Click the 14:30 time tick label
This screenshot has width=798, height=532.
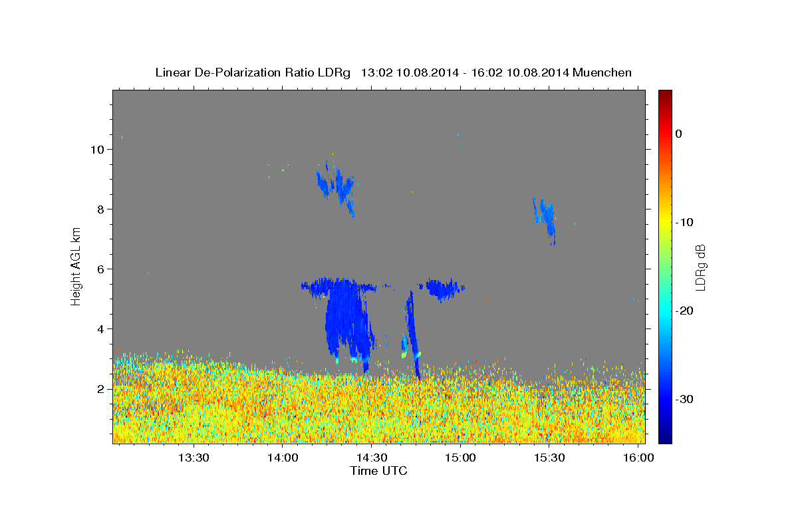372,458
